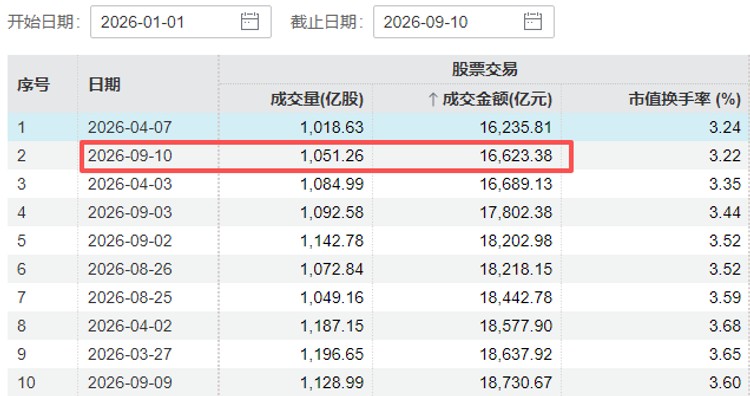Click turnover amount 18,442.78
Viewport: 750px width, 396px height.
tap(516, 297)
